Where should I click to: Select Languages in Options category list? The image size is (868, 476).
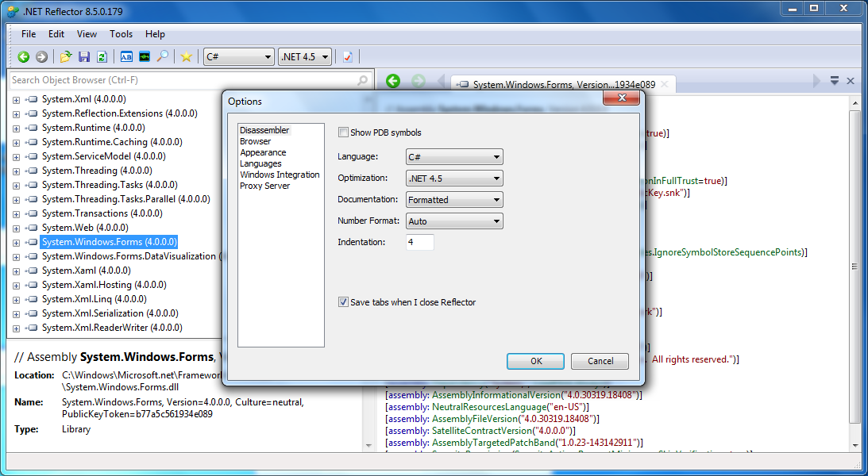pyautogui.click(x=260, y=163)
